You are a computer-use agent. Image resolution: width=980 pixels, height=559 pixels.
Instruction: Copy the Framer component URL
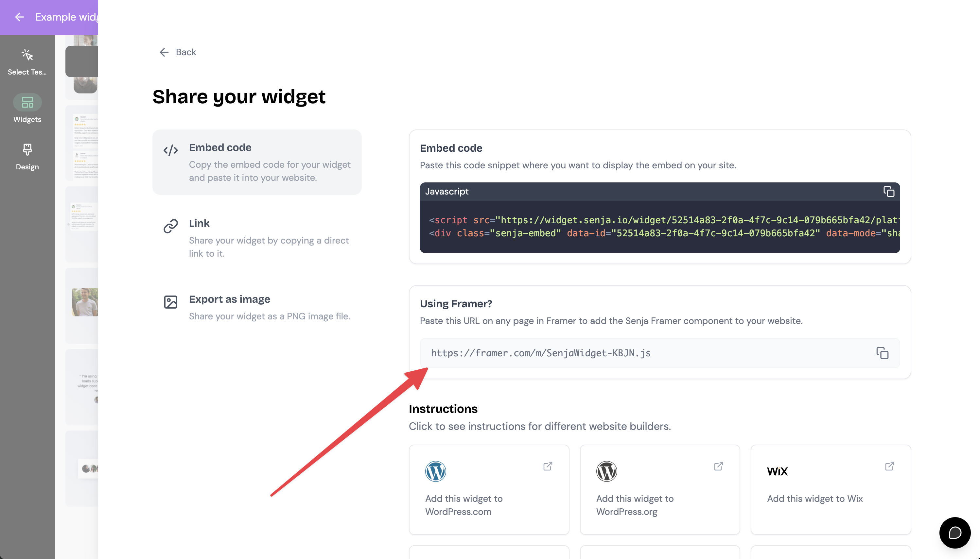click(882, 353)
